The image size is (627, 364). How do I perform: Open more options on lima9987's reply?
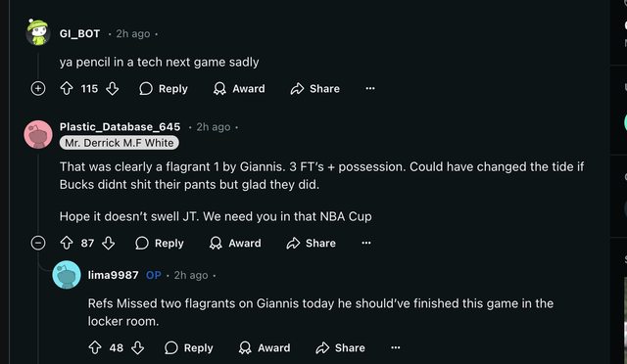click(x=396, y=347)
